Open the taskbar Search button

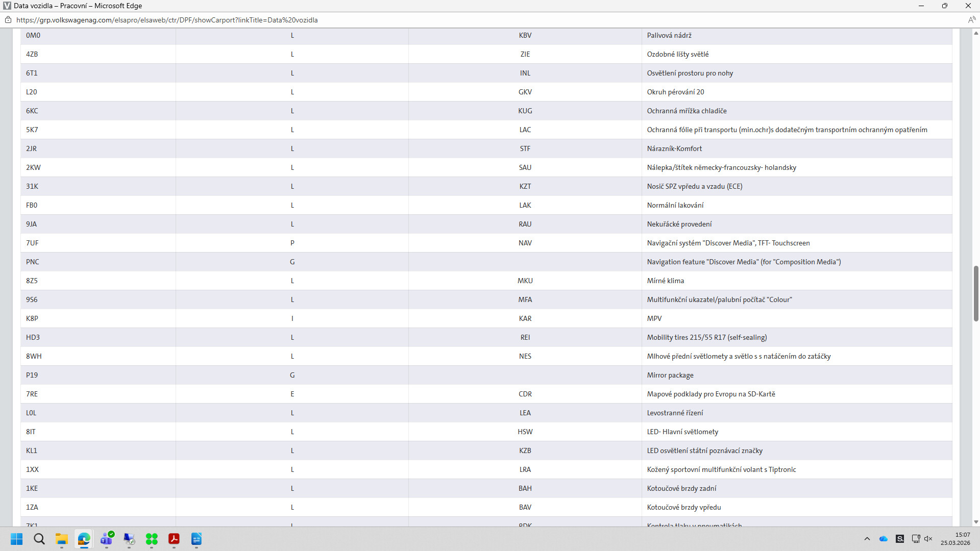[39, 539]
